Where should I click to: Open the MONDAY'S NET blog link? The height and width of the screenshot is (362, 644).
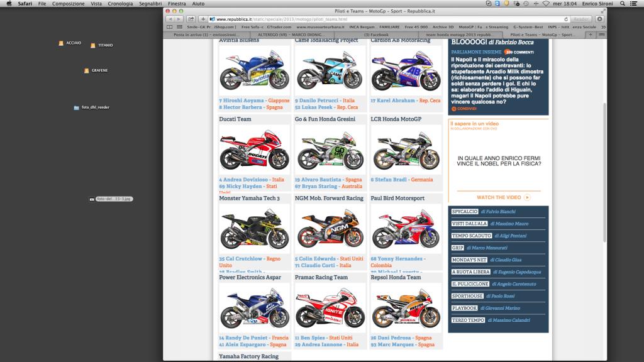click(469, 260)
